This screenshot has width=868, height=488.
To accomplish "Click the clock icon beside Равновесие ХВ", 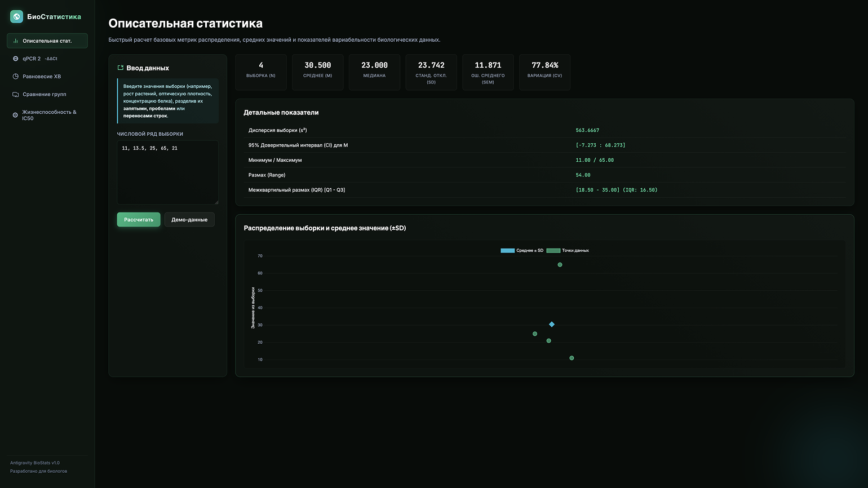I will pos(16,77).
